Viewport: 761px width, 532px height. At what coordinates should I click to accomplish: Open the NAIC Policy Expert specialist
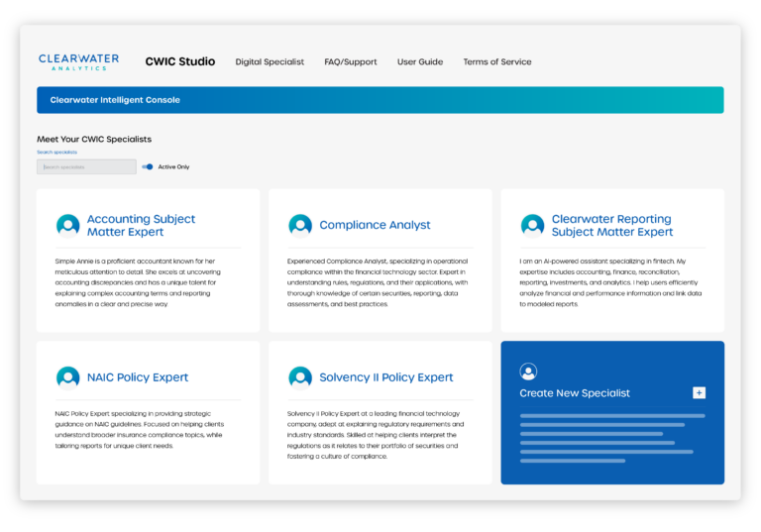138,377
